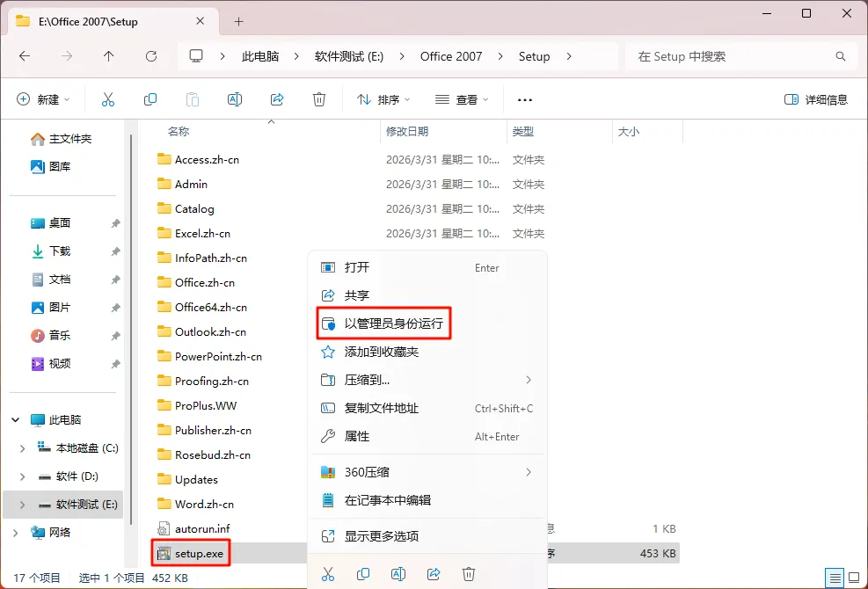Click the Share icon in the toolbar

pyautogui.click(x=277, y=99)
